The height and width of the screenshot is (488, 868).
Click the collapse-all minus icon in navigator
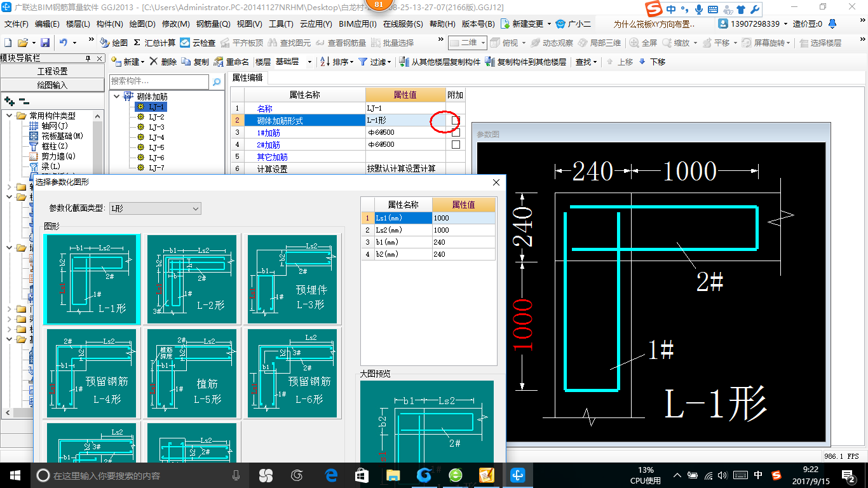point(24,100)
